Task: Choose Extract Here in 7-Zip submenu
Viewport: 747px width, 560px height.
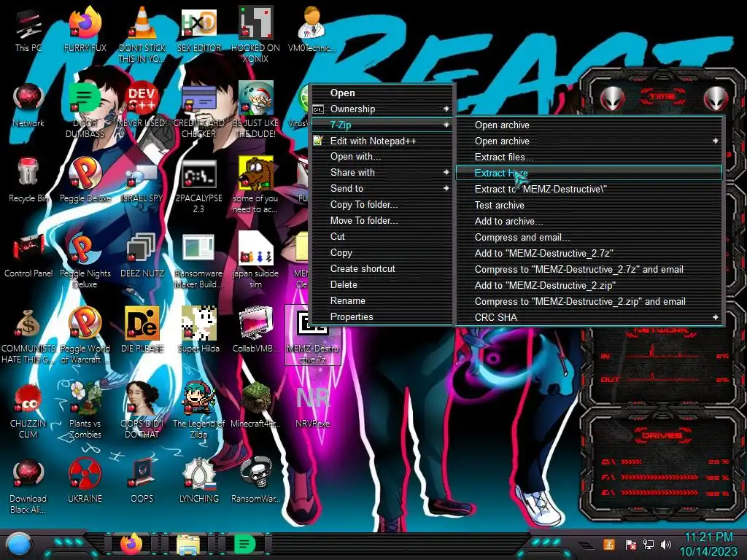Action: pos(589,173)
